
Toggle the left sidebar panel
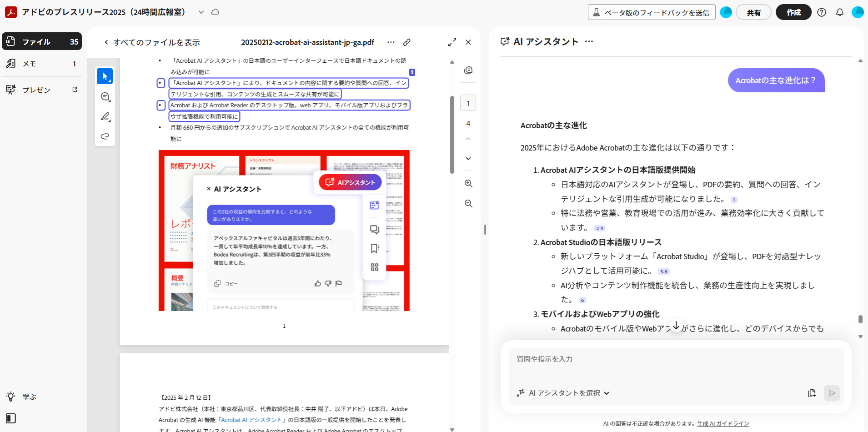[11, 418]
